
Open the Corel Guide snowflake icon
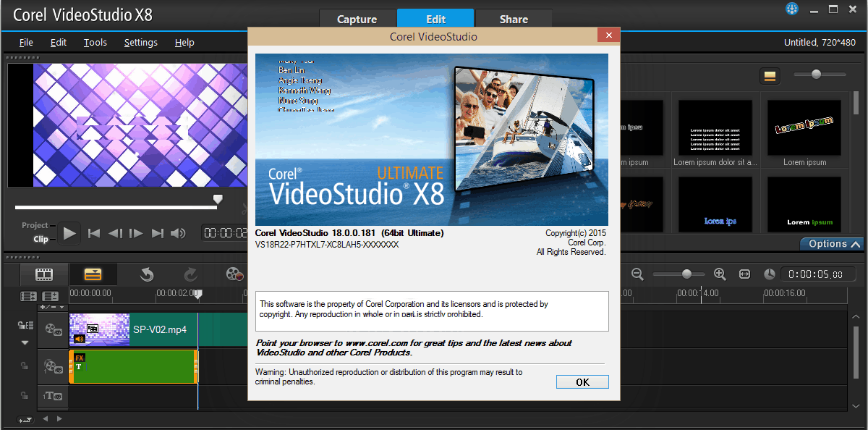[792, 9]
